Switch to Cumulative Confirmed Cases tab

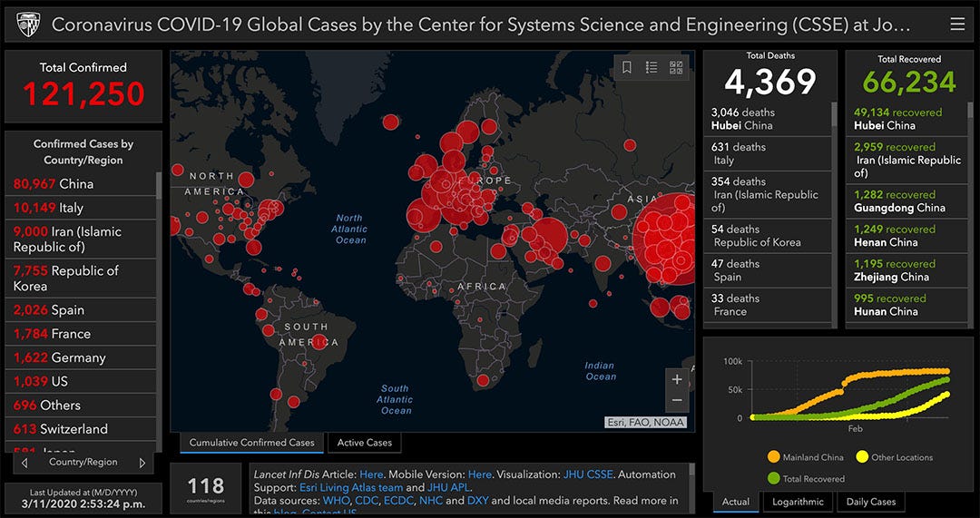pyautogui.click(x=252, y=443)
